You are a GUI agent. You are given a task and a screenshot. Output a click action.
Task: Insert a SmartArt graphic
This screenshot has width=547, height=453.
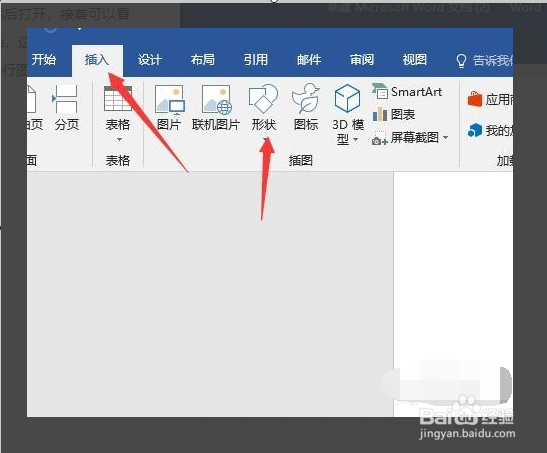tap(407, 92)
